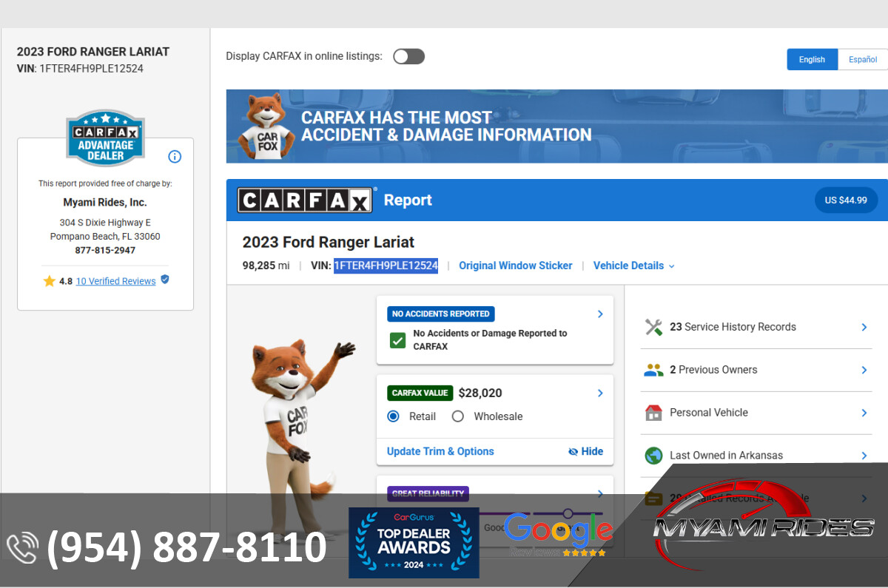Click dealer phone 877-815-2947

[x=105, y=251]
